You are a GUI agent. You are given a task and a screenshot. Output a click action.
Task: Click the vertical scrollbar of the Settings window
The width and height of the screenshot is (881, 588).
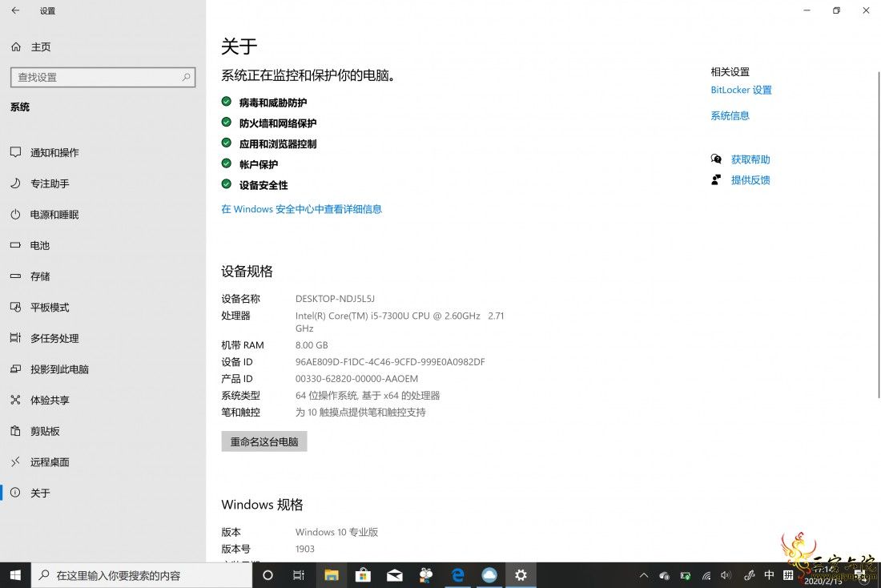tap(878, 235)
